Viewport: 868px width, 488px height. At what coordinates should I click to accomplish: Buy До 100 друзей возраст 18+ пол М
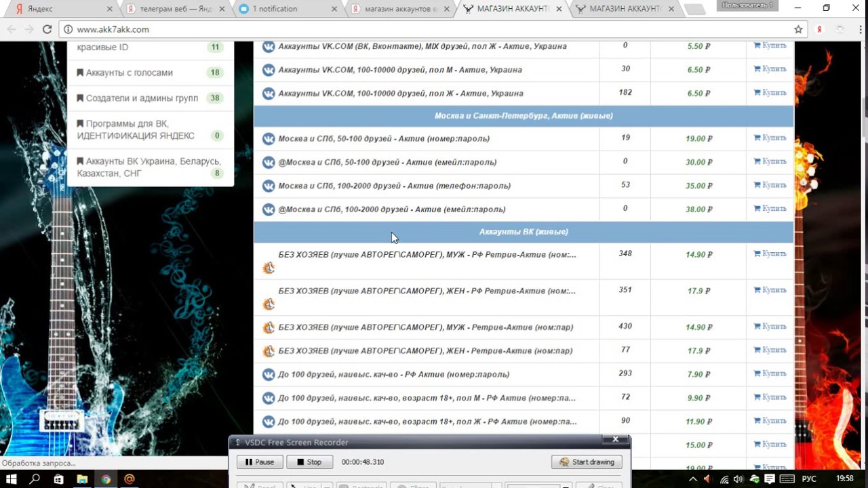(x=770, y=397)
